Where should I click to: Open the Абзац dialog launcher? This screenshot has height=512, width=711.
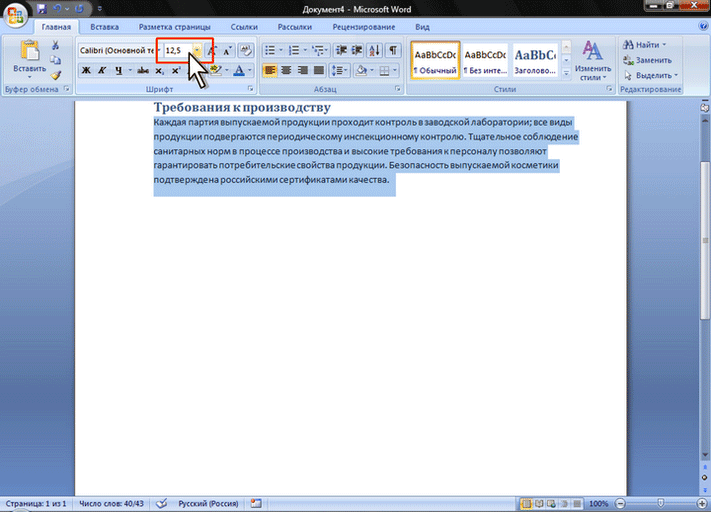(398, 89)
